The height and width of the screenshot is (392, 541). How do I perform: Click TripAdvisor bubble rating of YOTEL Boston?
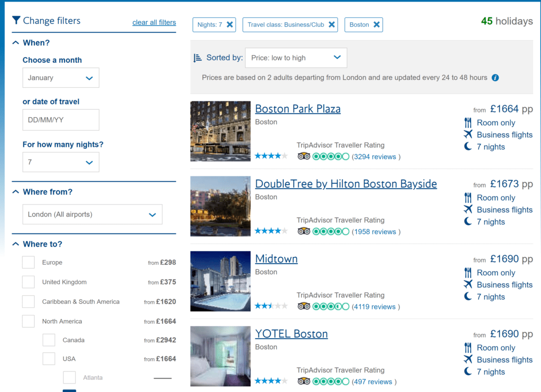click(x=331, y=381)
